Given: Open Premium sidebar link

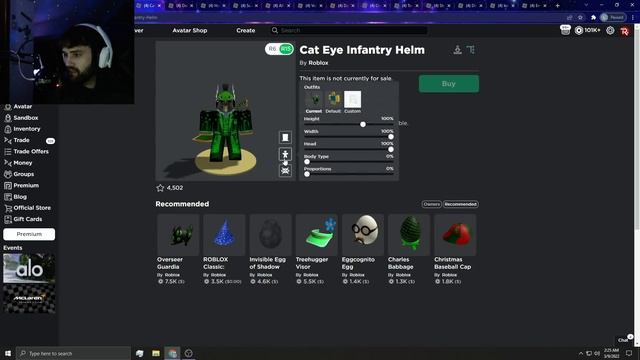Looking at the screenshot, I should click(26, 185).
